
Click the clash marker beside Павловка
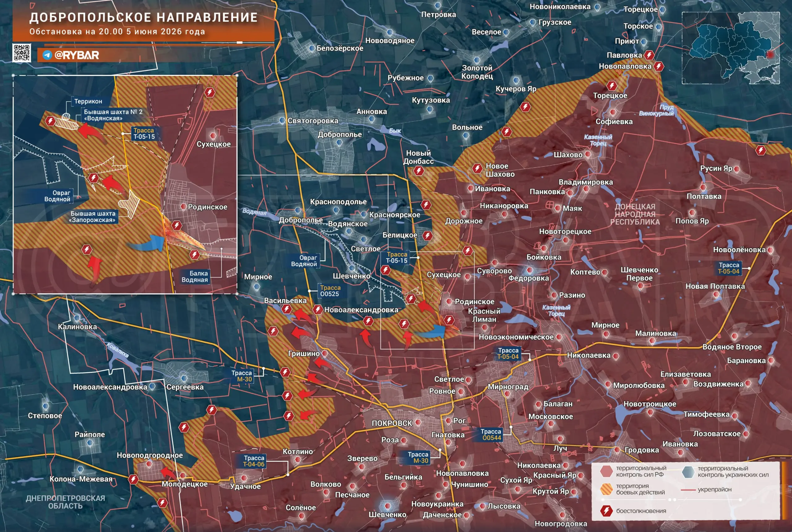649,55
